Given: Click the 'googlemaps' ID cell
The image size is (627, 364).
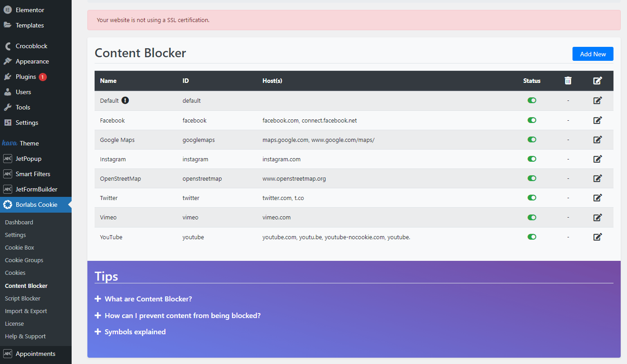Looking at the screenshot, I should (199, 140).
